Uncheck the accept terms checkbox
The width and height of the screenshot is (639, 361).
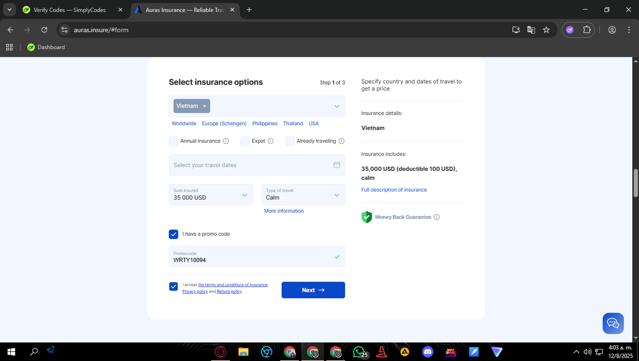[x=174, y=286]
